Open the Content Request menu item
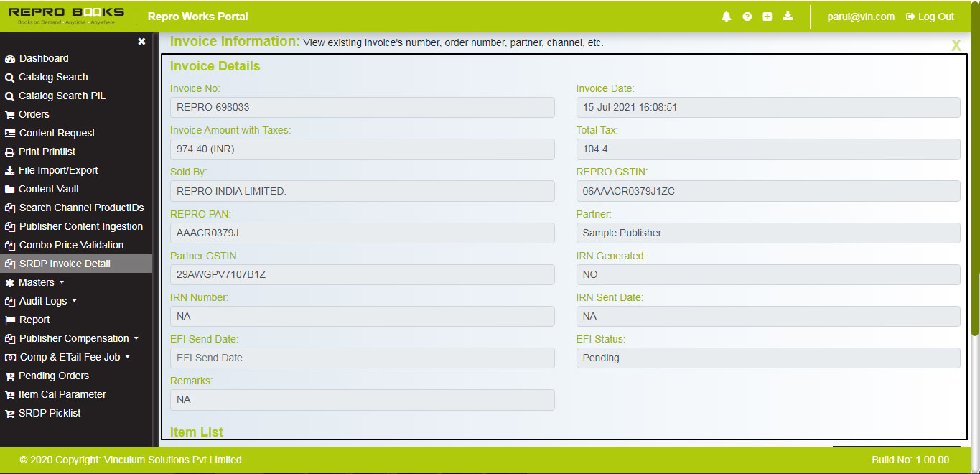The width and height of the screenshot is (980, 474). pyautogui.click(x=58, y=133)
